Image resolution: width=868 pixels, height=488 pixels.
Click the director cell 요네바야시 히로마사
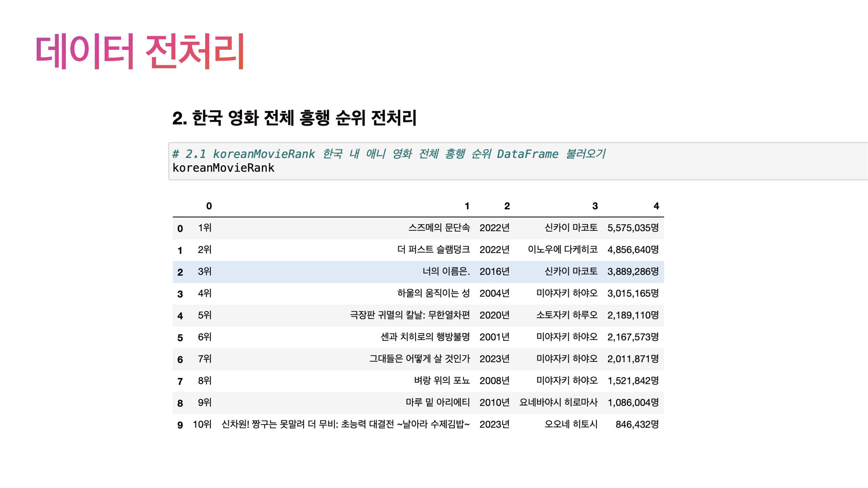[x=558, y=403]
